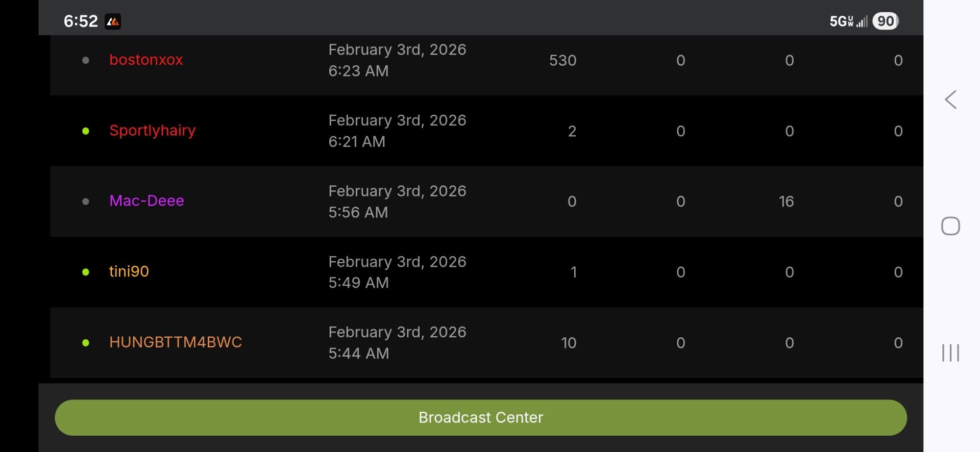Tap the notification app icon beside clock
The image size is (980, 452).
pos(113,21)
